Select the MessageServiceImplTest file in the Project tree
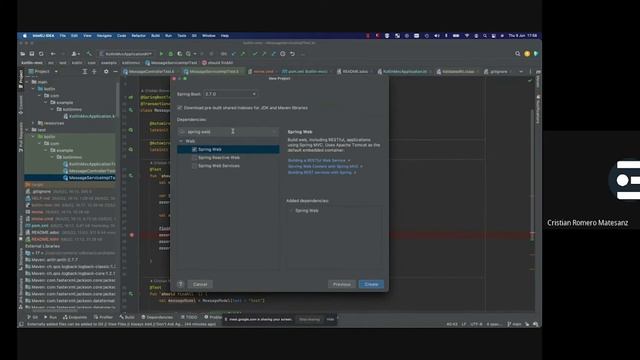This screenshot has width=640, height=360. [70, 178]
